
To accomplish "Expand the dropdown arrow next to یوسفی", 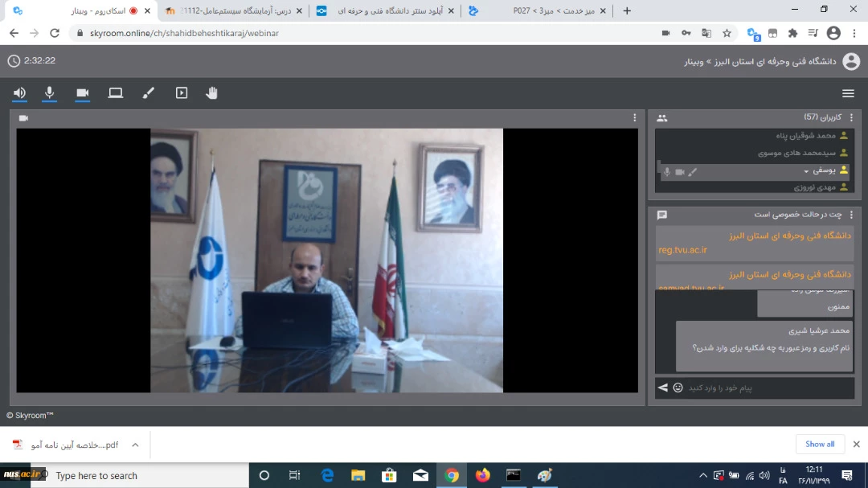I will pos(806,171).
